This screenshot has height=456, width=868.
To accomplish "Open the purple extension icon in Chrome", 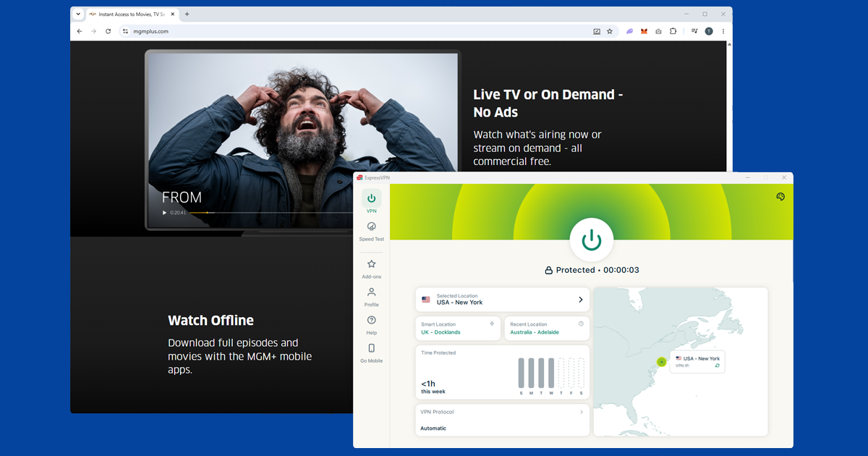I will [630, 31].
